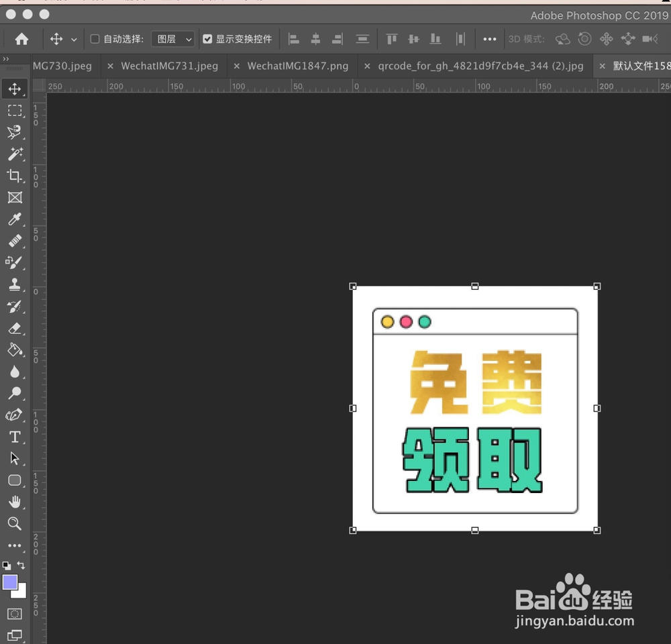Screen dimensions: 671x644
Task: Distribute horizontally
Action: click(460, 40)
